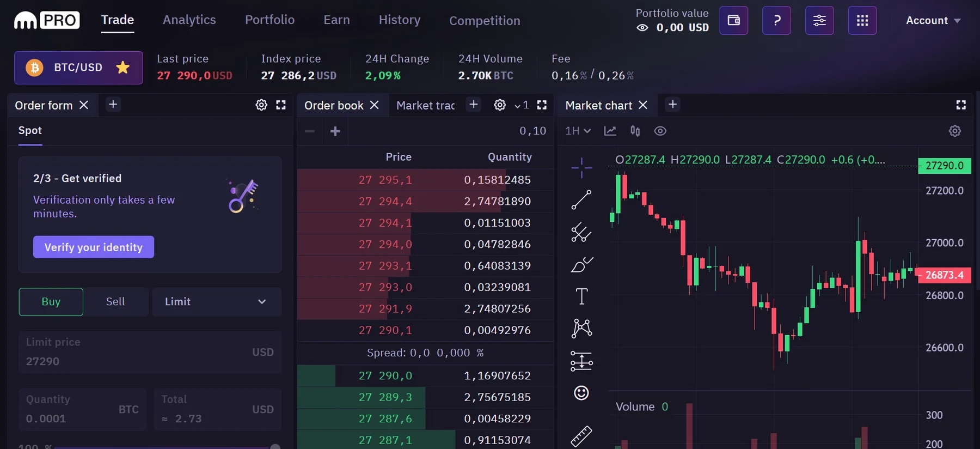Screen dimensions: 980x449
Task: Open the apps grid menu icon
Action: point(862,21)
